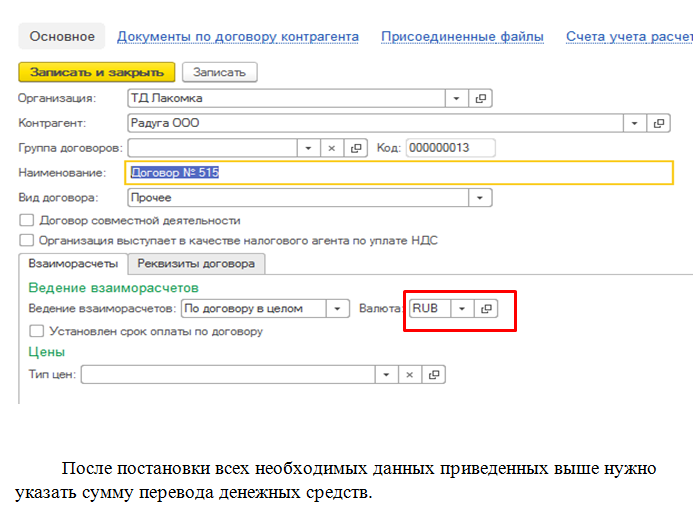Viewport: 700px width, 530px height.
Task: Open Документы по договору контрагента link
Action: click(x=238, y=37)
